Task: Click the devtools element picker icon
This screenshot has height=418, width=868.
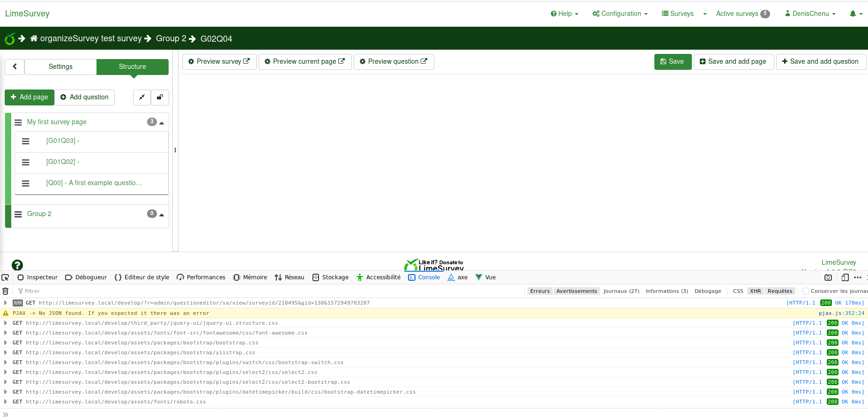Action: 6,277
